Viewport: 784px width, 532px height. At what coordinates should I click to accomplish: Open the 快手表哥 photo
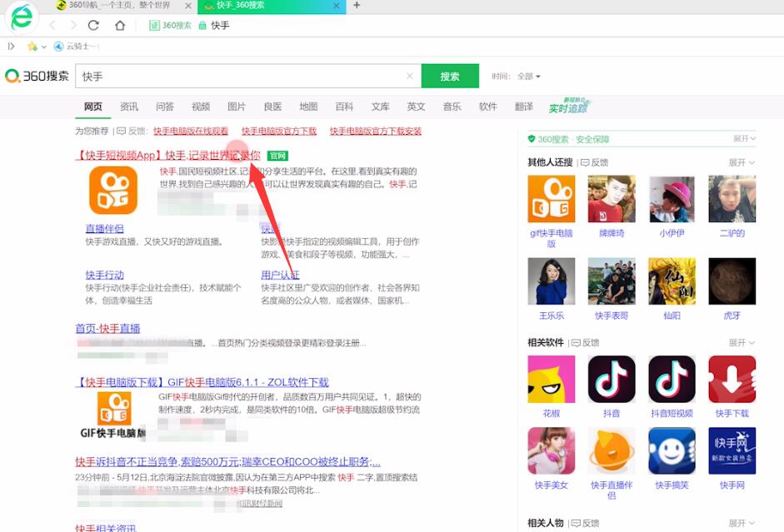(612, 281)
